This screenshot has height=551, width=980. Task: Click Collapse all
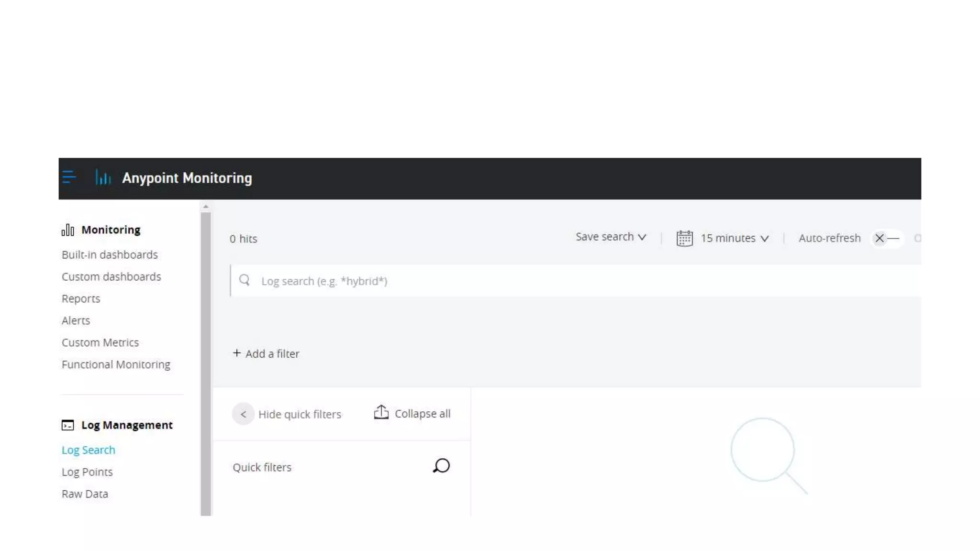pyautogui.click(x=423, y=414)
